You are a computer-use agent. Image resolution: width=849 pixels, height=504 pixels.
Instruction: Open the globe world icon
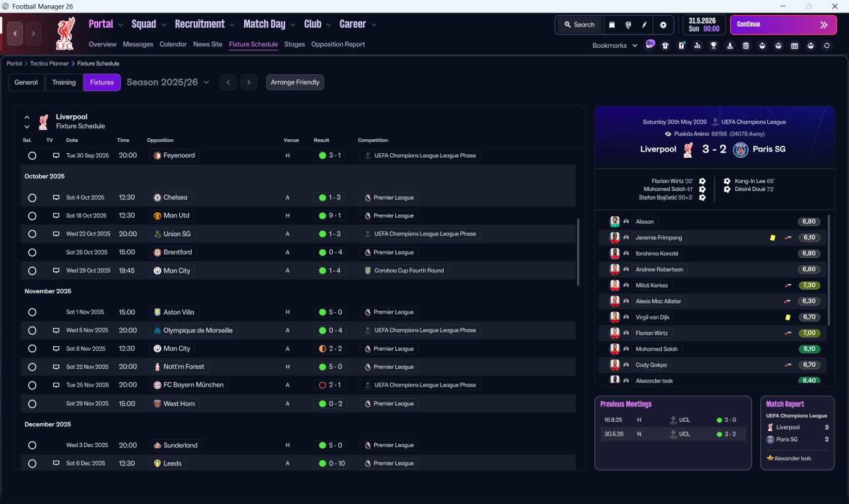click(628, 25)
